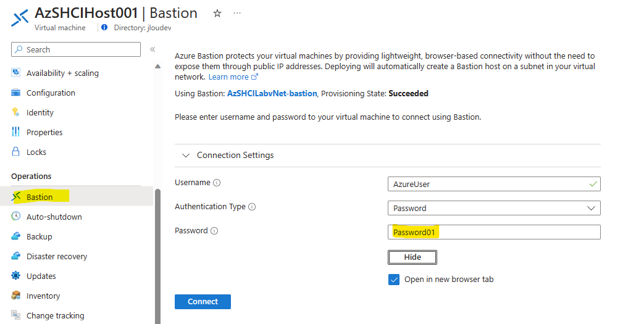Open the Configuration menu item
The height and width of the screenshot is (324, 644).
tap(51, 93)
